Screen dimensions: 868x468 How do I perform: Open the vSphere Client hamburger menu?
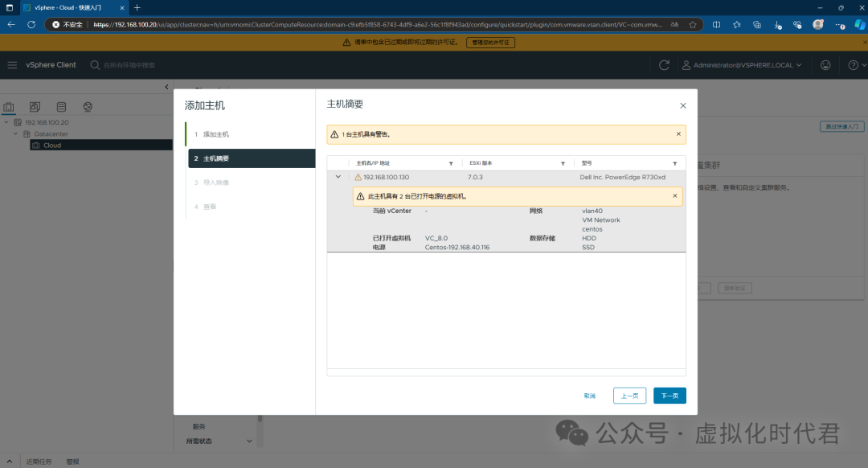pyautogui.click(x=12, y=65)
